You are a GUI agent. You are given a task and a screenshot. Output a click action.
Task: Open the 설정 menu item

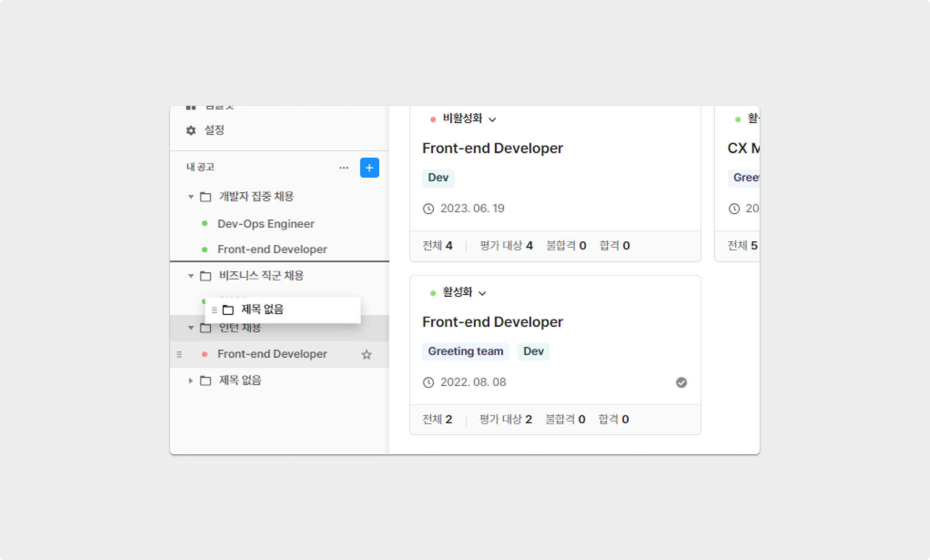[214, 130]
